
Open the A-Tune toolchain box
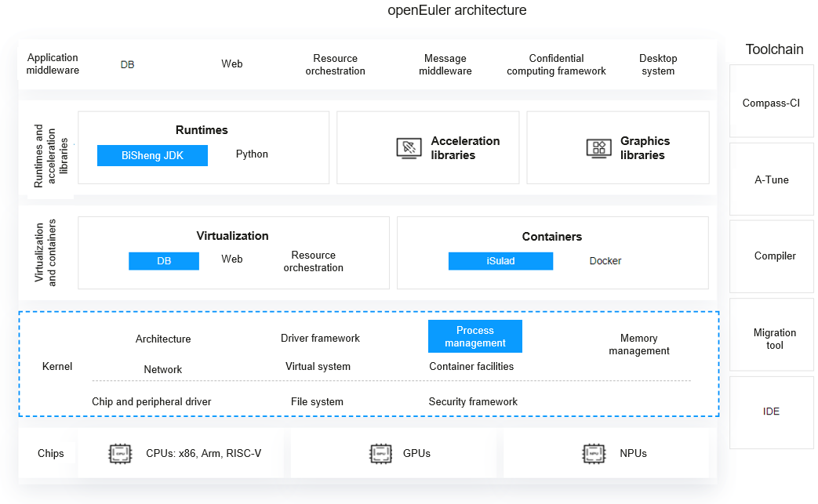point(771,179)
